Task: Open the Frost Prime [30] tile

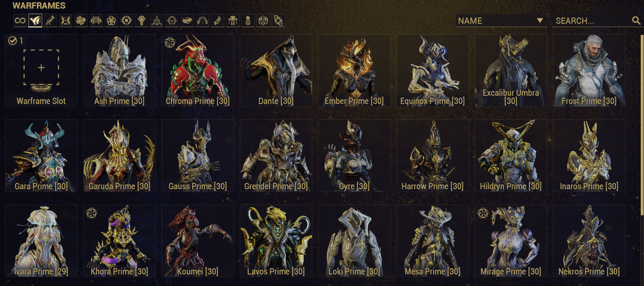Action: coord(589,70)
